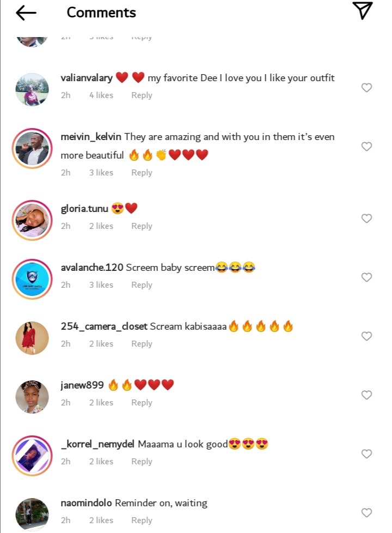Tap the share paper plane icon

tap(362, 10)
